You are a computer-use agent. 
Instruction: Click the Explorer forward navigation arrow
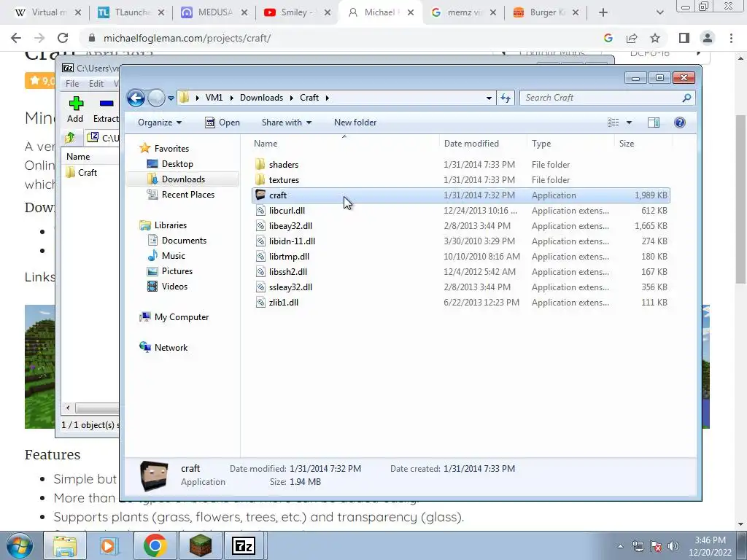[156, 98]
